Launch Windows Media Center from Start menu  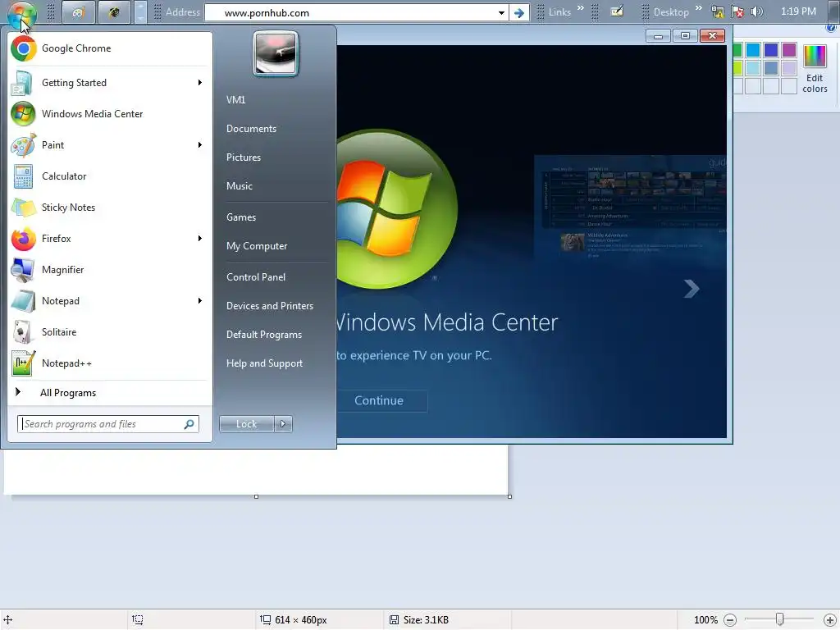coord(109,113)
